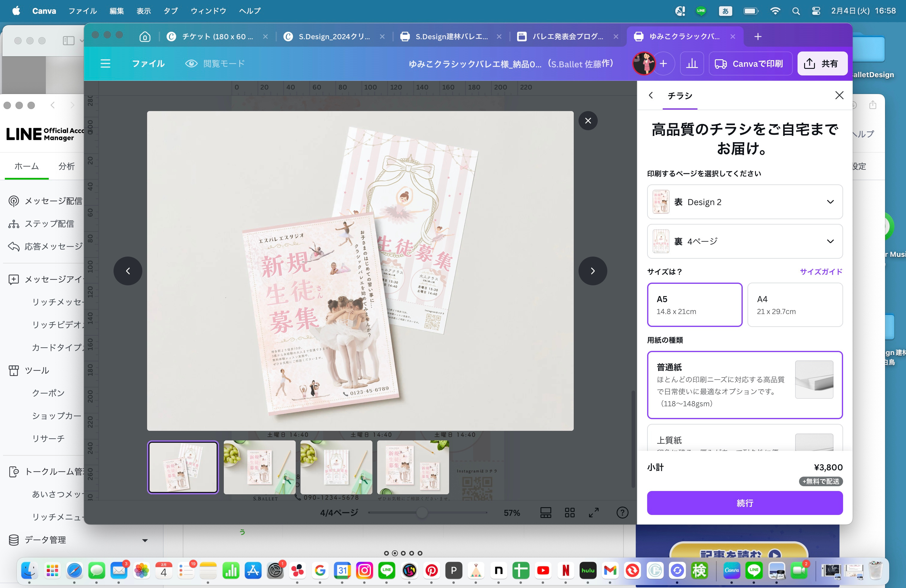Choose 上質紙 paper type
The width and height of the screenshot is (906, 588).
[745, 438]
